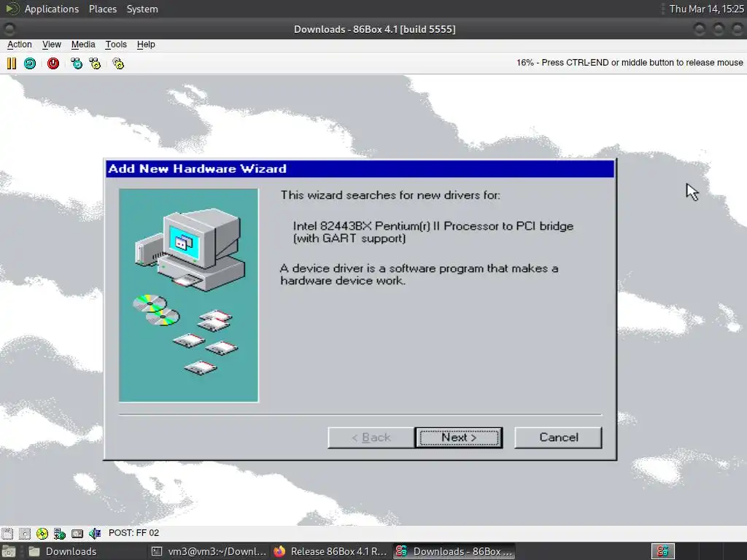Open the System menu in top panel
747x560 pixels.
point(142,9)
